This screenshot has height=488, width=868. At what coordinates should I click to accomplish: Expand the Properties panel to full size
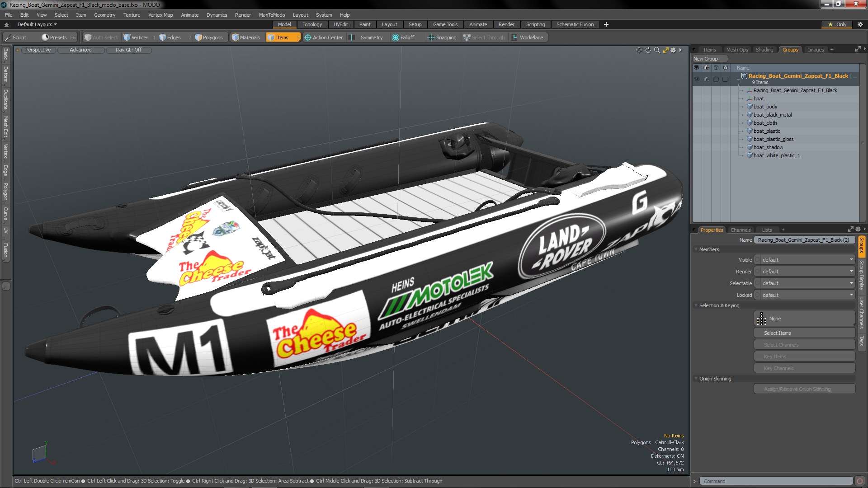850,230
